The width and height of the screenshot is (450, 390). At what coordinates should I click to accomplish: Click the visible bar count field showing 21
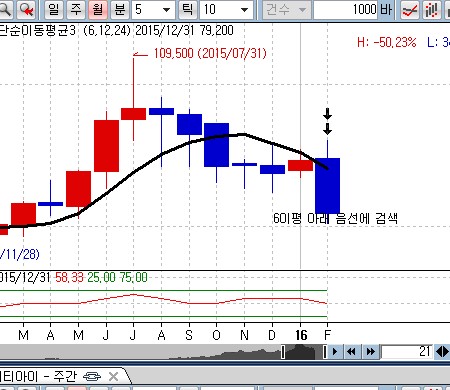tap(407, 351)
